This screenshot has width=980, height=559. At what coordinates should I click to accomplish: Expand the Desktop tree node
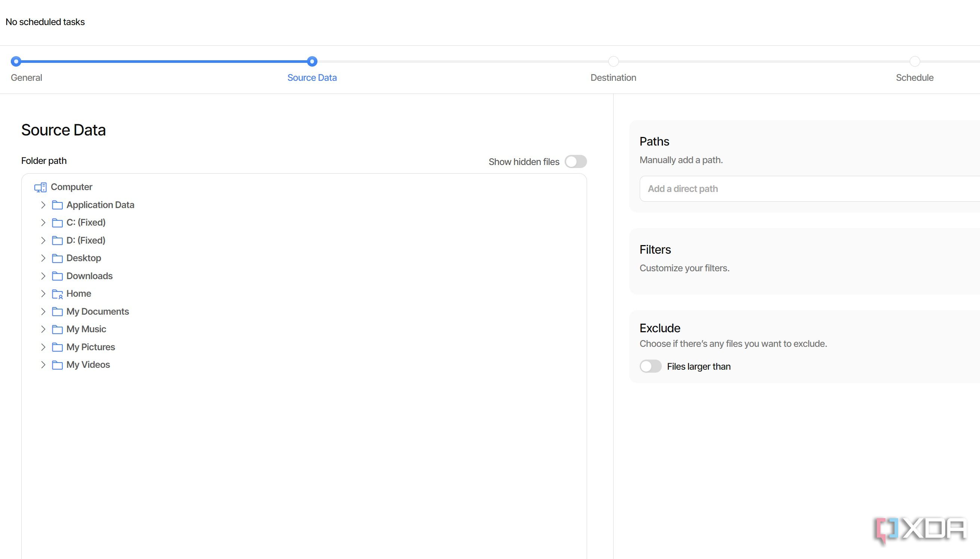point(43,258)
